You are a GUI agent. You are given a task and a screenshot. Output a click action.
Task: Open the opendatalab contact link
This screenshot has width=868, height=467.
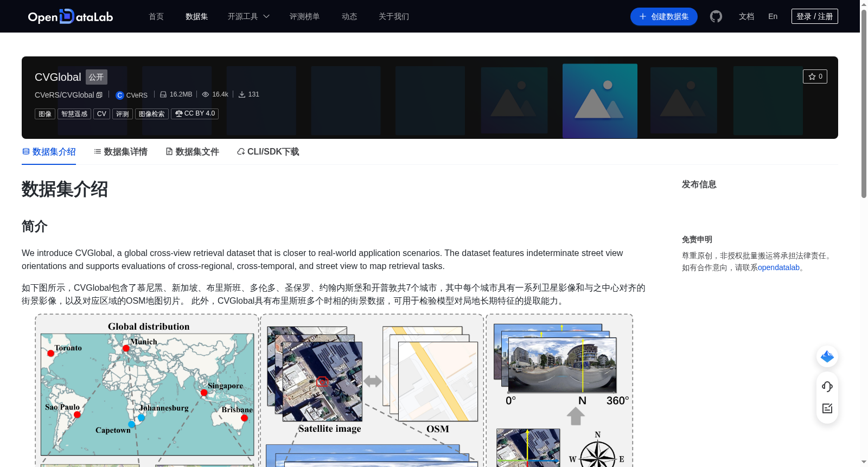[778, 267]
